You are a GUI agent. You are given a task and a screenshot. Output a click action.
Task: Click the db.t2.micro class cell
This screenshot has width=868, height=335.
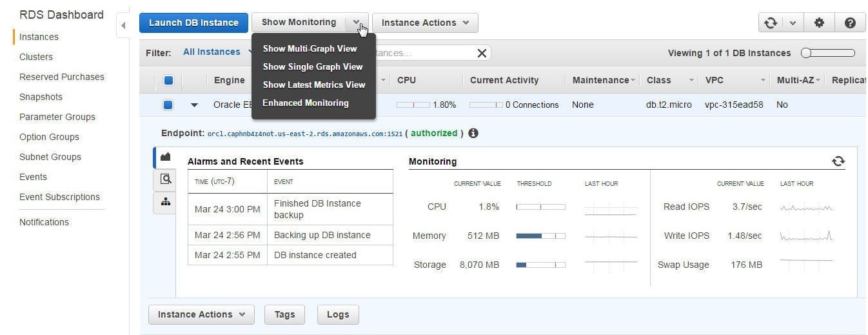669,105
